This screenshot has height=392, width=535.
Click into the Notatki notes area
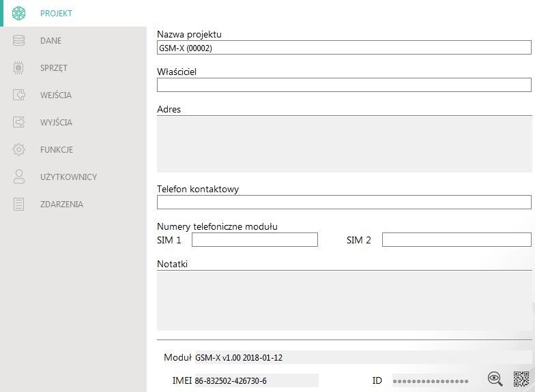(x=344, y=301)
